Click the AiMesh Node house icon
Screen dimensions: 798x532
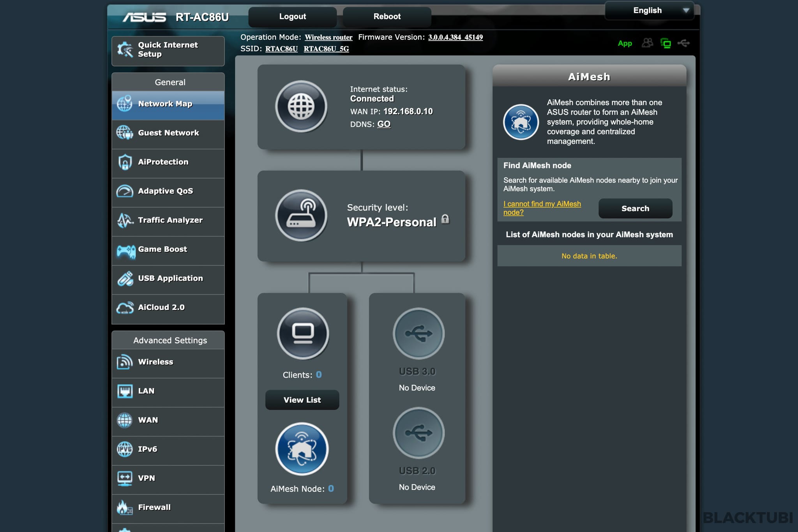coord(302,449)
